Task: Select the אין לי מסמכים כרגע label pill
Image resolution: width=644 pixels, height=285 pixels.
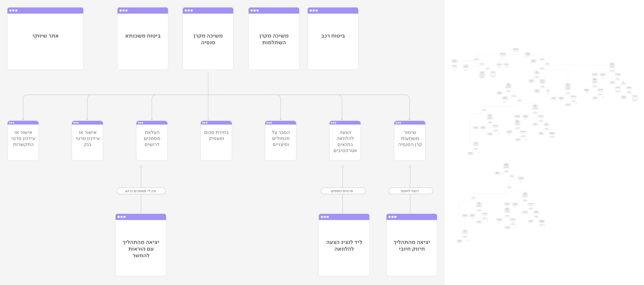Action: tap(141, 191)
